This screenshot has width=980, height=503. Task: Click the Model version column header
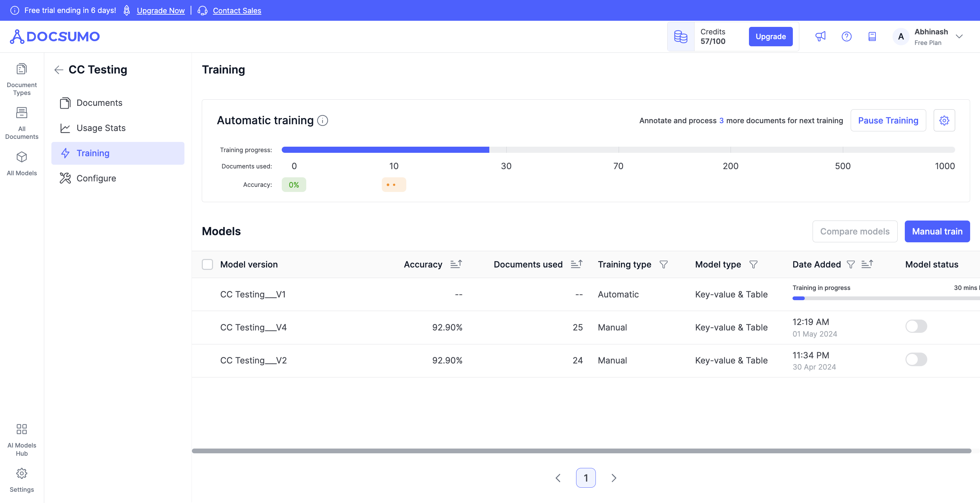point(249,264)
